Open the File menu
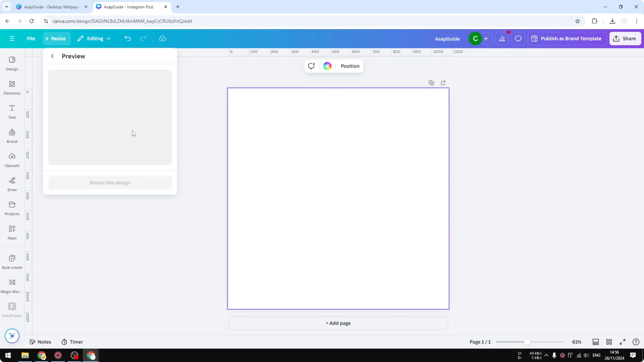Screen dimensions: 644x362 [31, 38]
